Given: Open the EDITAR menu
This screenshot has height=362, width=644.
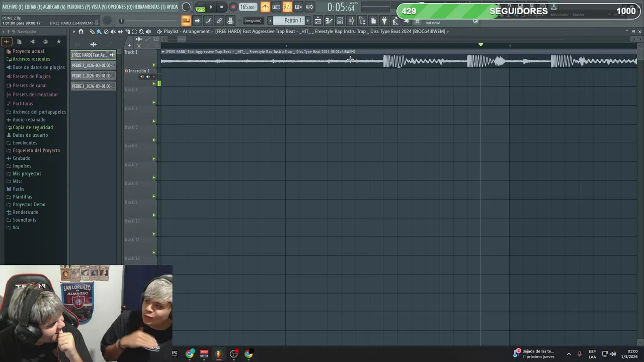Looking at the screenshot, I should [34, 7].
